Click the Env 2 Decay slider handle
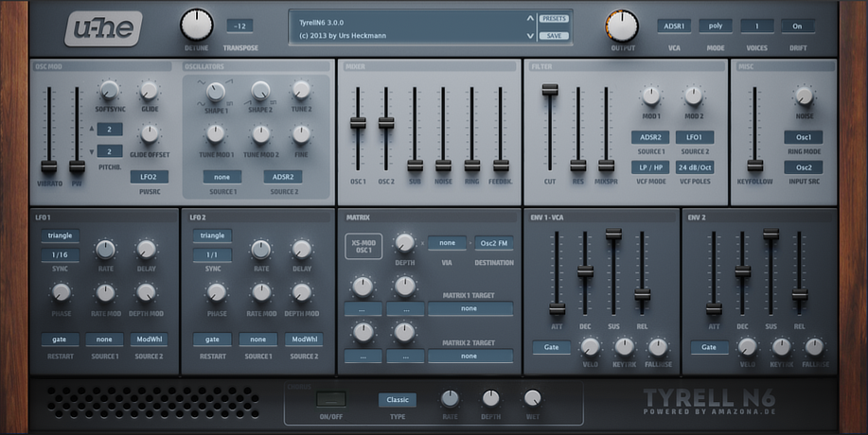 743,271
